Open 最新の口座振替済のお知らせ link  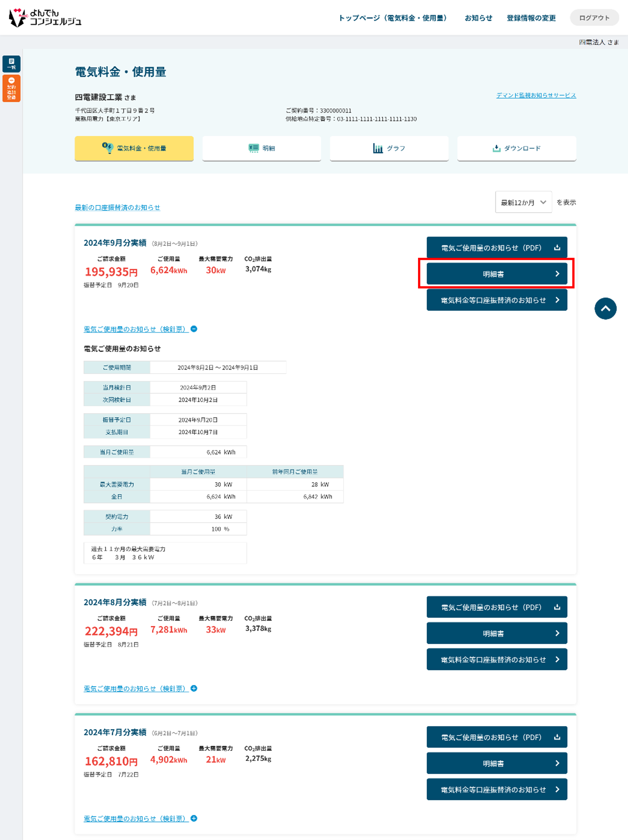tap(117, 207)
